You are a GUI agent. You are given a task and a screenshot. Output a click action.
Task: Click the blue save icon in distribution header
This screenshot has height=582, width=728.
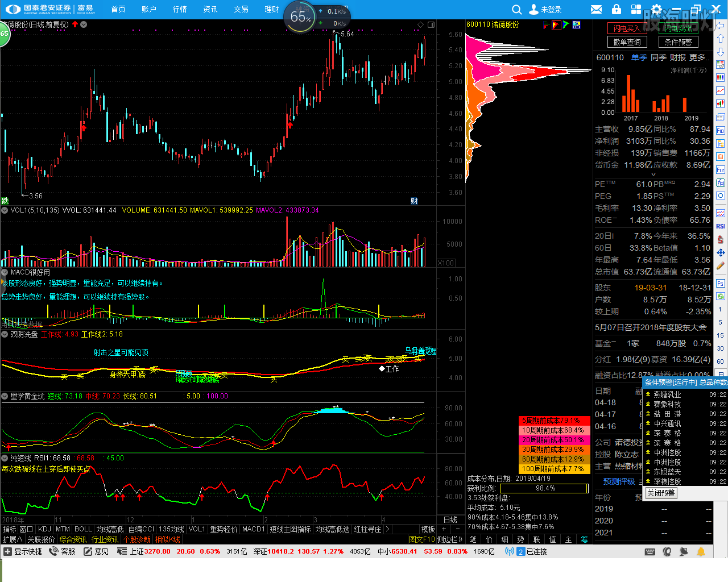[576, 25]
